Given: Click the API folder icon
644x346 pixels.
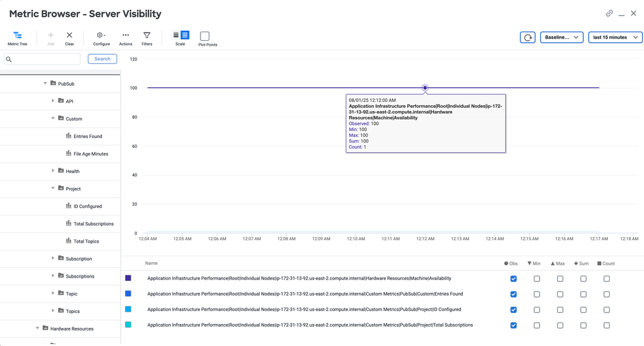Looking at the screenshot, I should [x=61, y=101].
